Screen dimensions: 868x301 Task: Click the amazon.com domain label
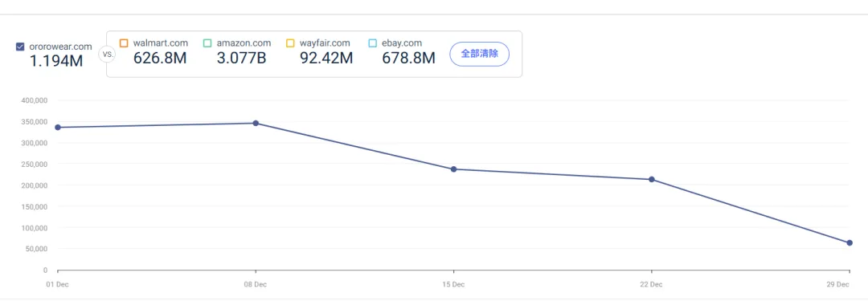coord(244,43)
